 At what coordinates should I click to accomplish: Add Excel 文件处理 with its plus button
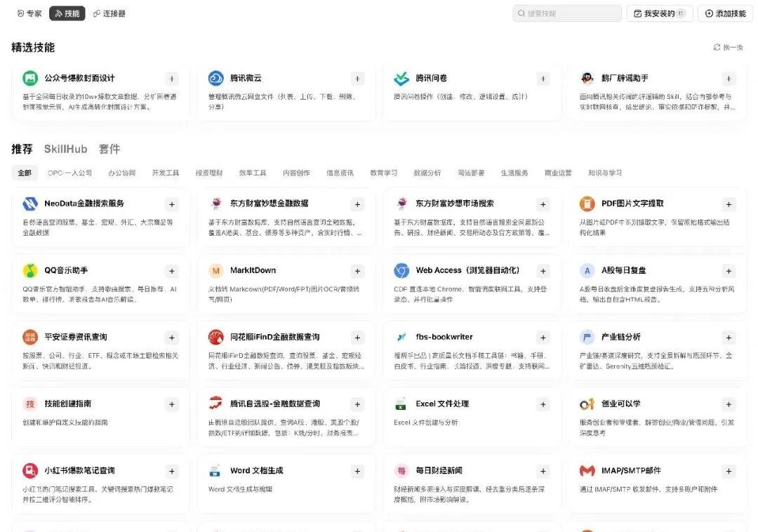coord(543,404)
